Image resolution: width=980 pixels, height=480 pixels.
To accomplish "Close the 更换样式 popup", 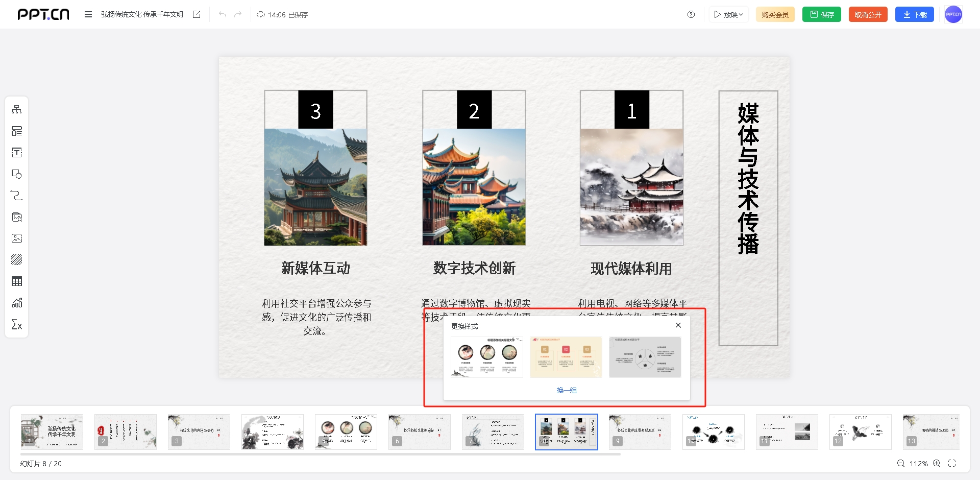I will (x=678, y=325).
